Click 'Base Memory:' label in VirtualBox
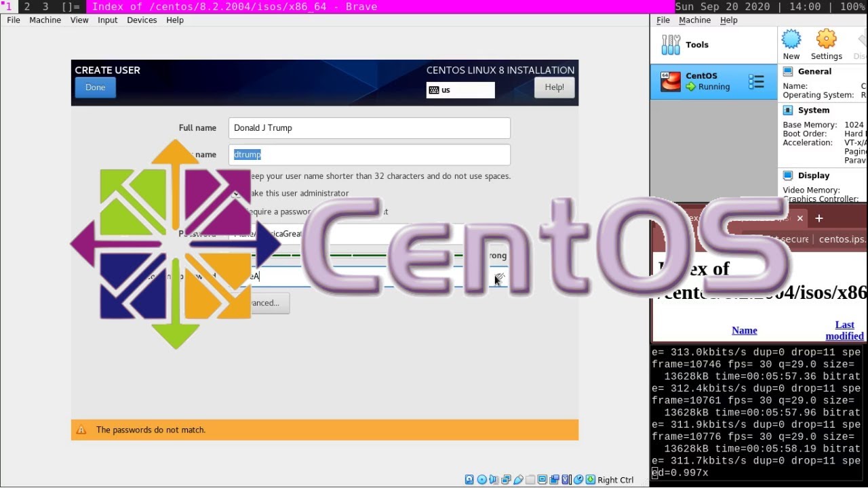 coord(810,125)
